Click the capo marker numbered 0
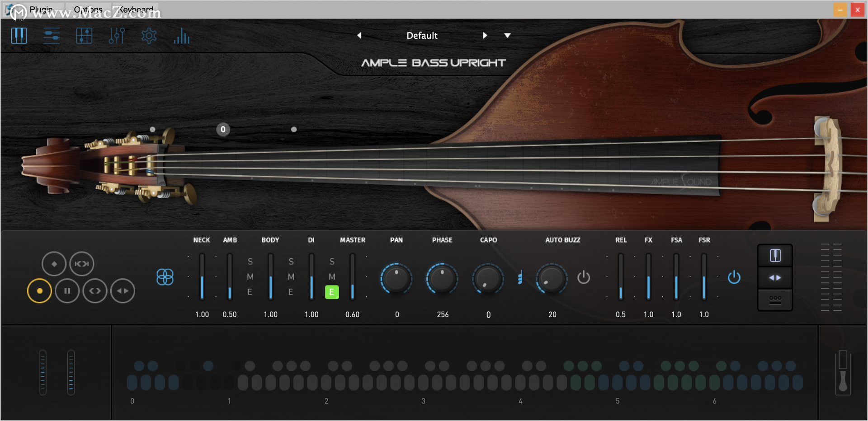Viewport: 868px width, 421px height. tap(223, 130)
